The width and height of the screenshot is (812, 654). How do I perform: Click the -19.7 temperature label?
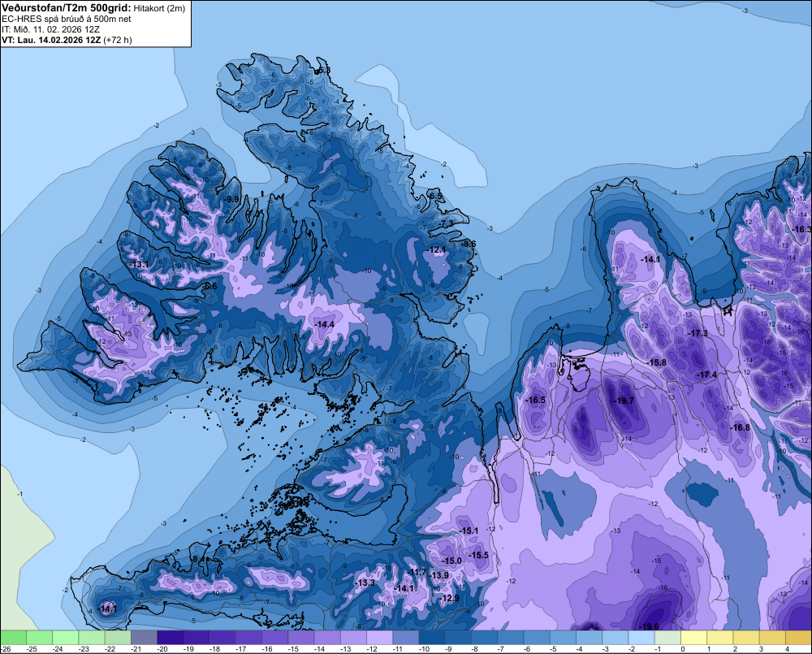pyautogui.click(x=624, y=401)
